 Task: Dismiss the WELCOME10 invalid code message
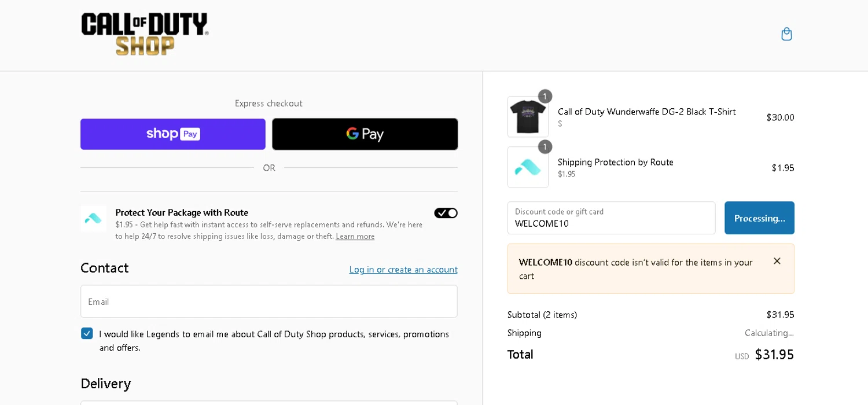(x=777, y=262)
